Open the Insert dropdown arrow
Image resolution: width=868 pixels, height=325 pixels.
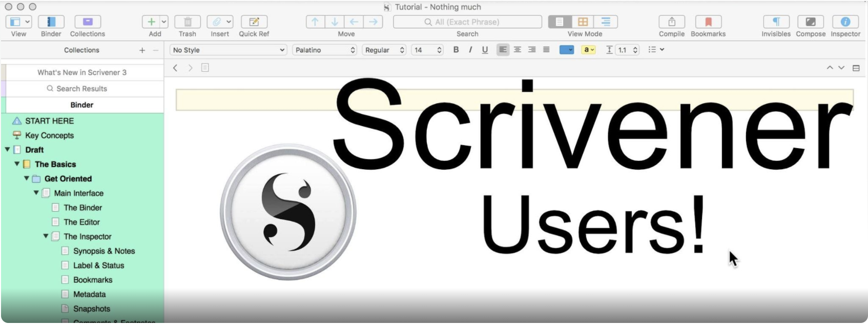click(229, 22)
